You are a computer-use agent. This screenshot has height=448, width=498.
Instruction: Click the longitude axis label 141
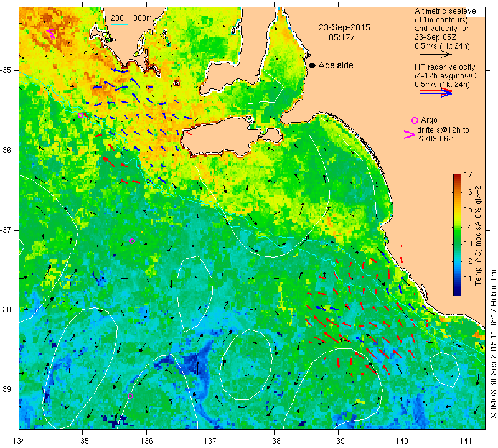coord(466,441)
